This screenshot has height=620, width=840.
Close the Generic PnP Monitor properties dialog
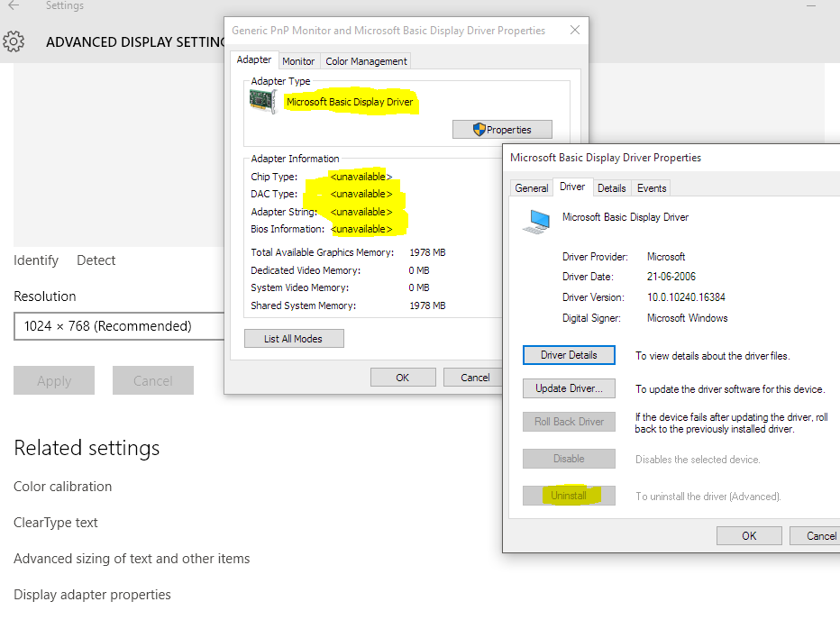[x=575, y=30]
